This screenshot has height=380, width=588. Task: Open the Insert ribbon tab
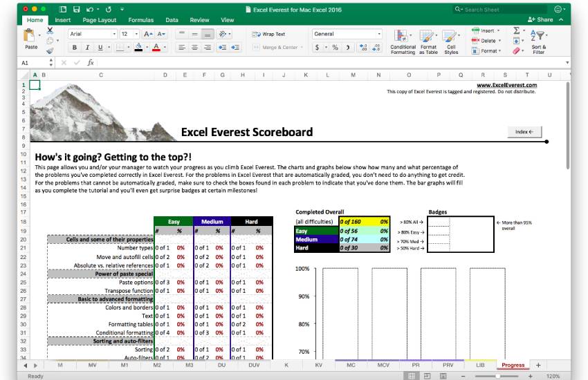[63, 20]
